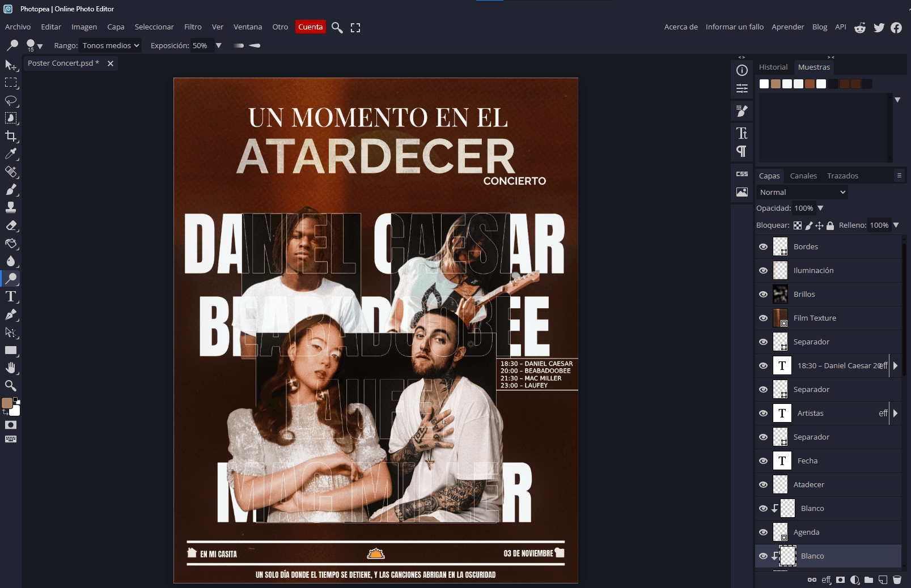
Task: Expand effects of the Artistas layer
Action: [x=896, y=414]
